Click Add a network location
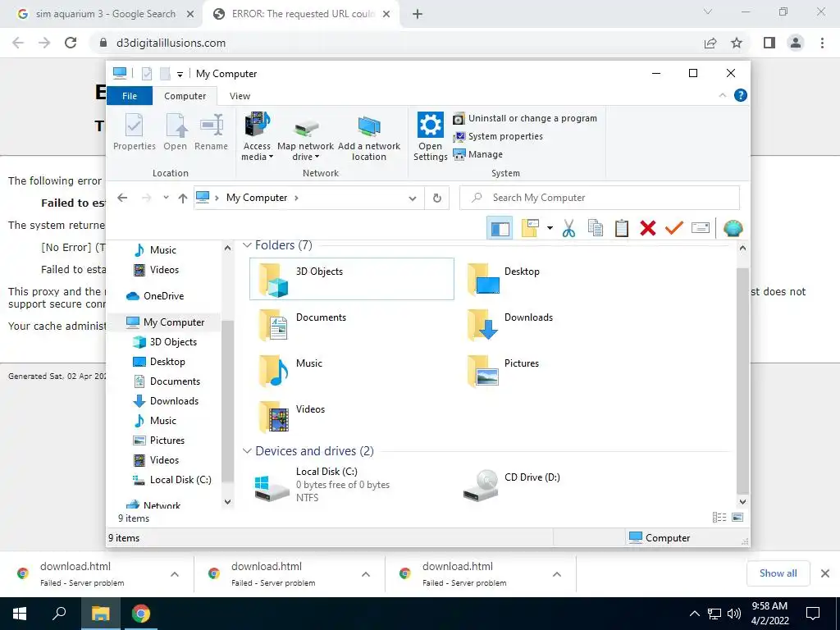Viewport: 840px width, 630px height. [369, 137]
